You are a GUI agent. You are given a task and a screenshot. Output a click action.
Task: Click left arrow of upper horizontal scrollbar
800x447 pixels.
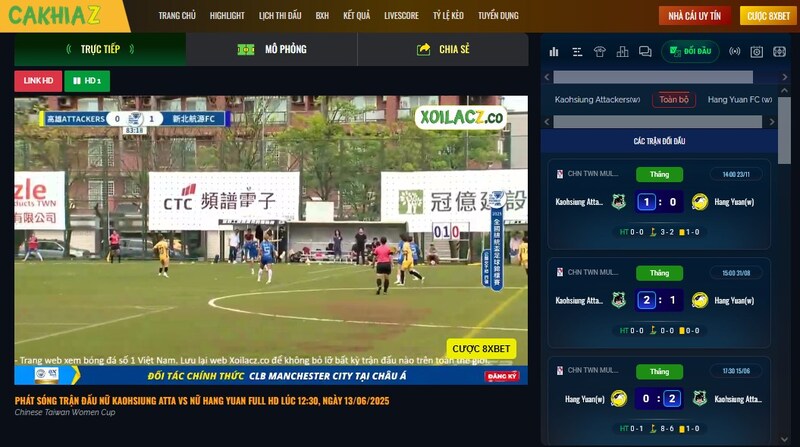click(x=547, y=77)
